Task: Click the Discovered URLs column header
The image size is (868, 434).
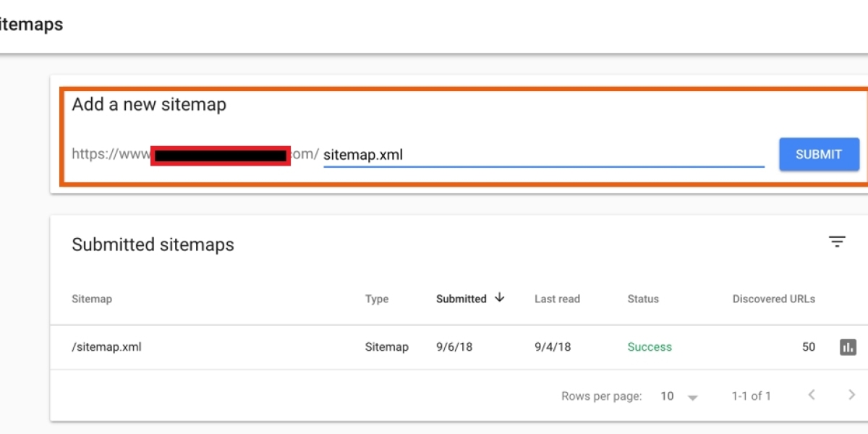Action: (773, 299)
